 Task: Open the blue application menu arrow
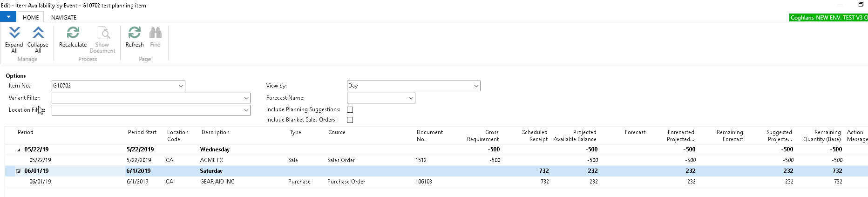(x=8, y=17)
